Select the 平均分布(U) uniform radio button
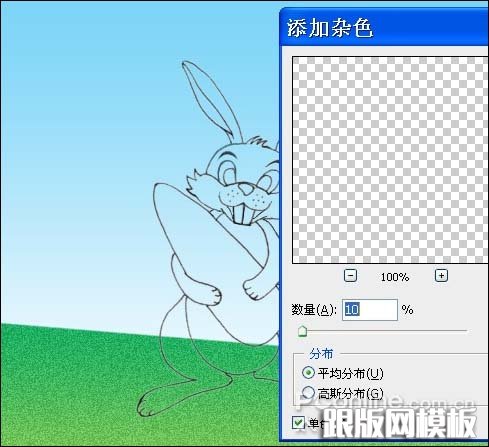The height and width of the screenshot is (447, 489). [x=308, y=372]
